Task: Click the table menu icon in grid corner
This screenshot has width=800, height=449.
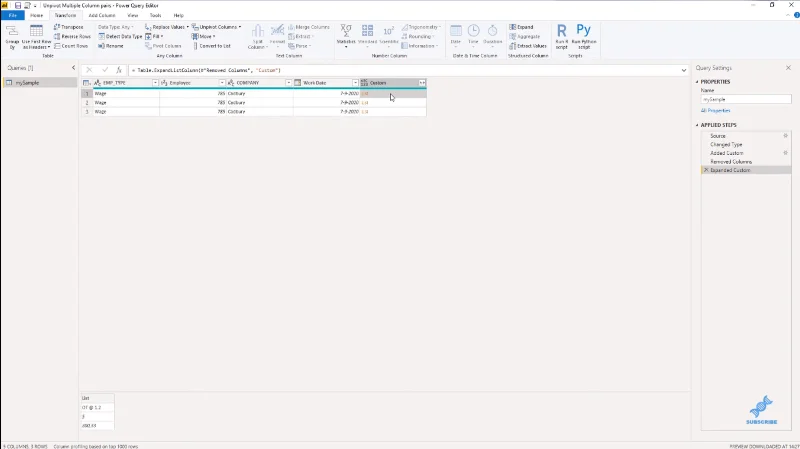Action: pyautogui.click(x=87, y=83)
